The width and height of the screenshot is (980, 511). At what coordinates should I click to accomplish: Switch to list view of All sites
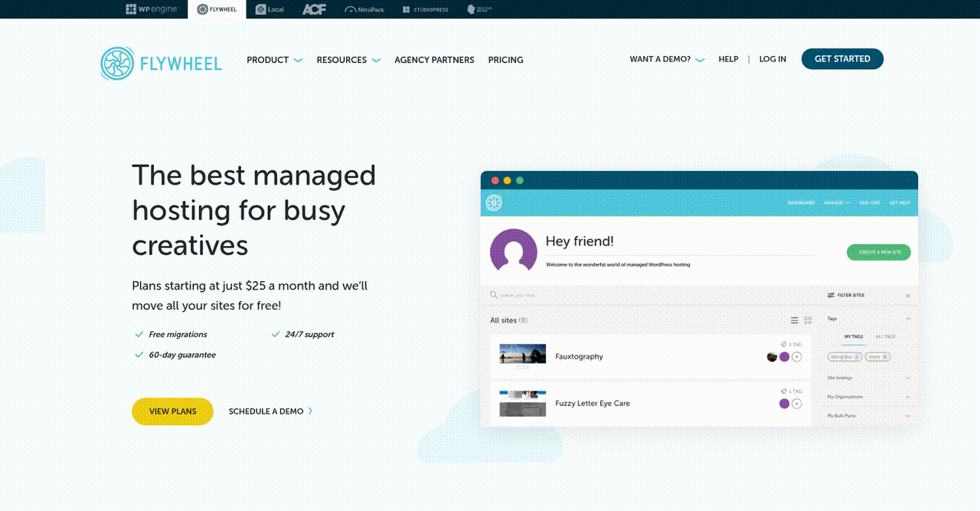point(795,320)
